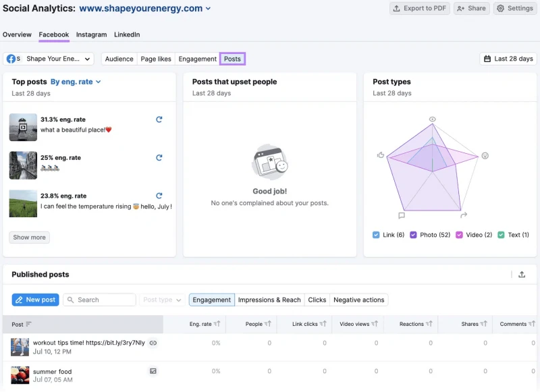The width and height of the screenshot is (540, 392).
Task: Switch to Impressions & Reach view
Action: (x=269, y=300)
